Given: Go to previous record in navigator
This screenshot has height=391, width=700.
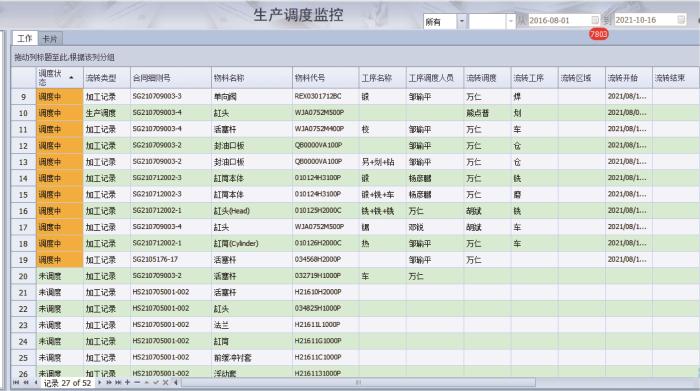Looking at the screenshot, I should click(x=36, y=383).
